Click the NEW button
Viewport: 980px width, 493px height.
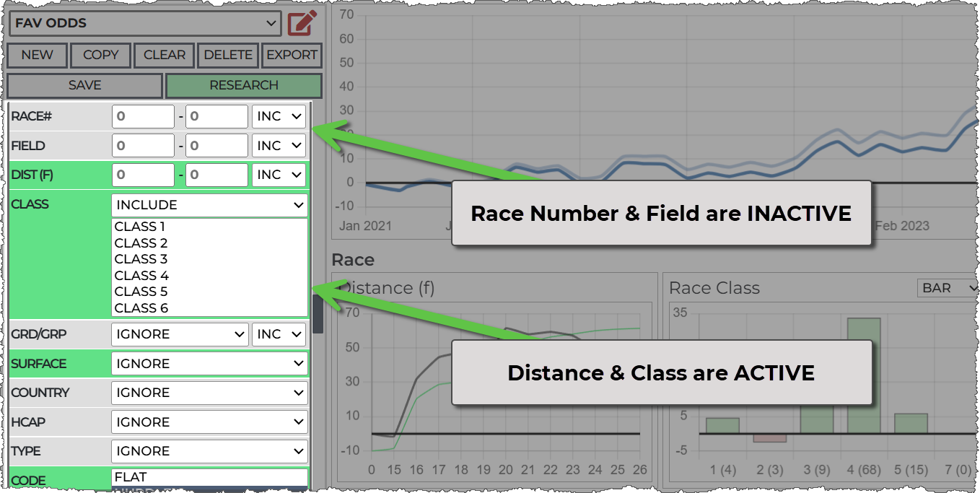pos(37,55)
